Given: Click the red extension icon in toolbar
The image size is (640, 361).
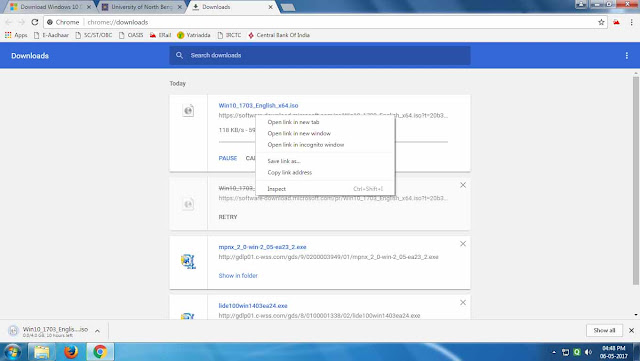Looking at the screenshot, I should pyautogui.click(x=616, y=22).
